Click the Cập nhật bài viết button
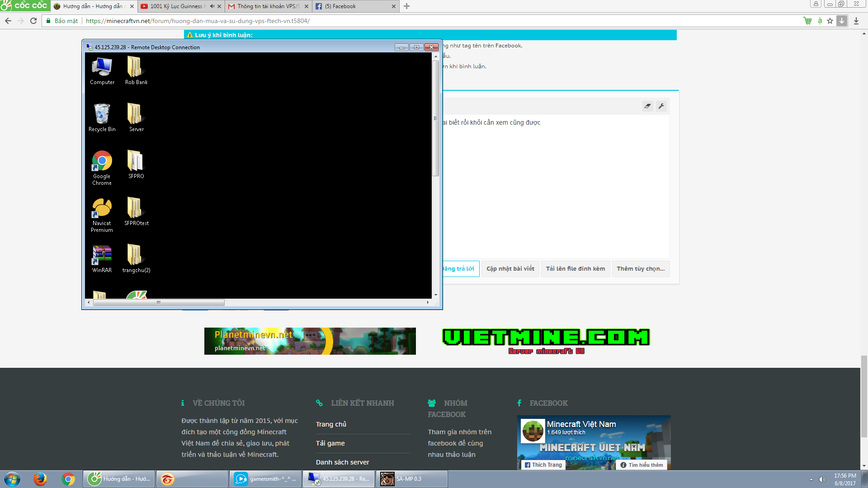Image resolution: width=868 pixels, height=488 pixels. click(x=510, y=269)
